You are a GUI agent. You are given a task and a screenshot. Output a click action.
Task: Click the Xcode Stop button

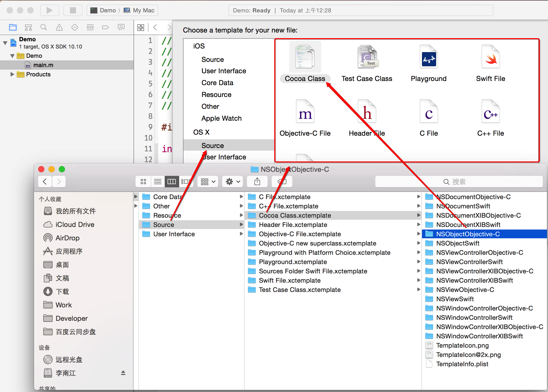click(x=73, y=10)
